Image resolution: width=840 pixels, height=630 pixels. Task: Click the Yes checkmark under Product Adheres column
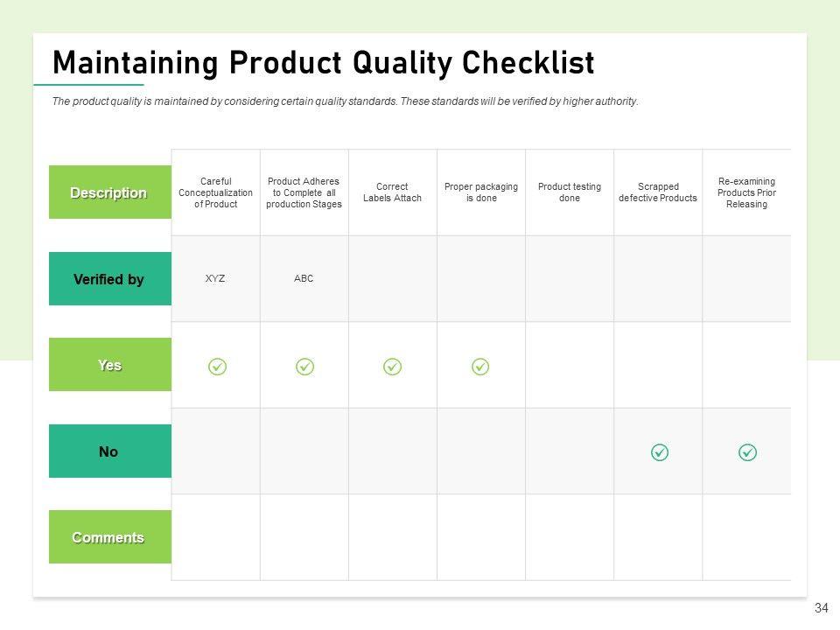click(x=304, y=367)
